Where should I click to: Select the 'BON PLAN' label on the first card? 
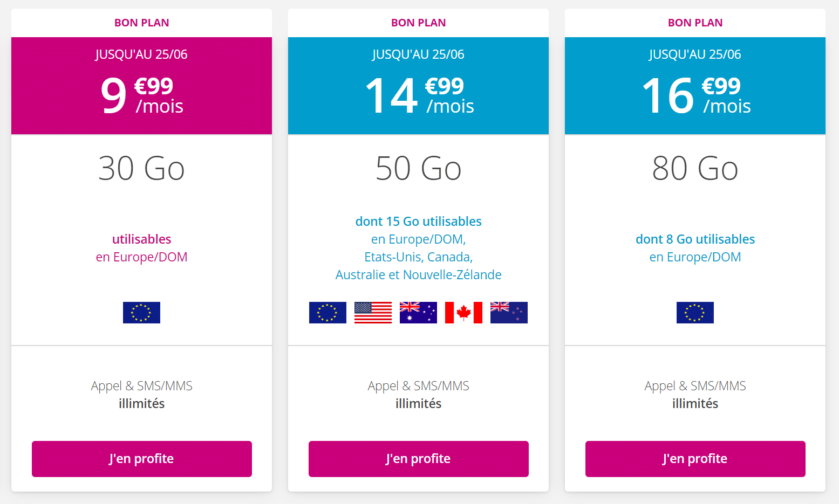[141, 22]
